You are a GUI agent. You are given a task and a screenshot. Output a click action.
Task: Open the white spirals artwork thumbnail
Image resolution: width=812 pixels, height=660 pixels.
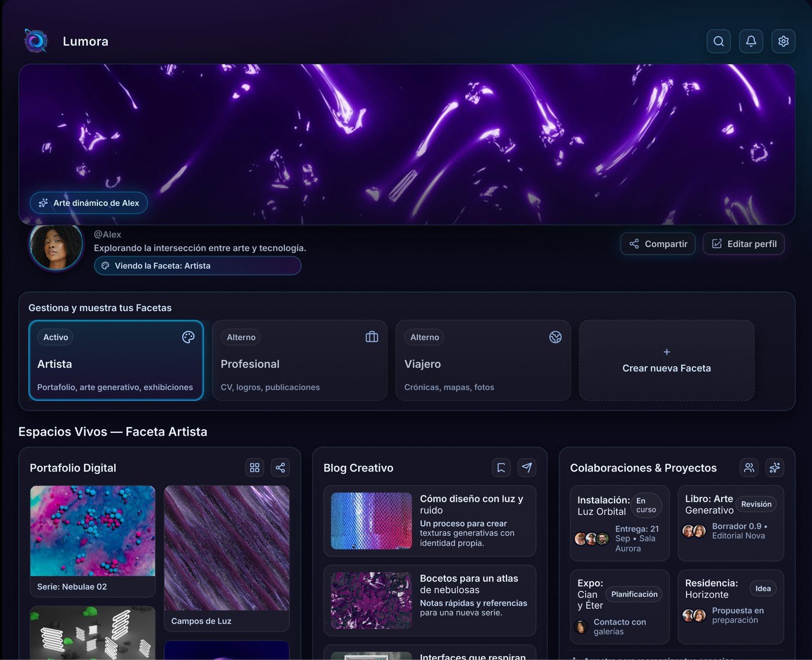pyautogui.click(x=92, y=633)
